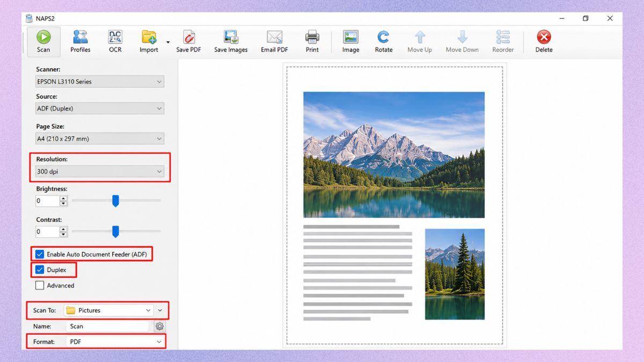This screenshot has height=362, width=644.
Task: Print the scanned document
Action: coord(312,41)
